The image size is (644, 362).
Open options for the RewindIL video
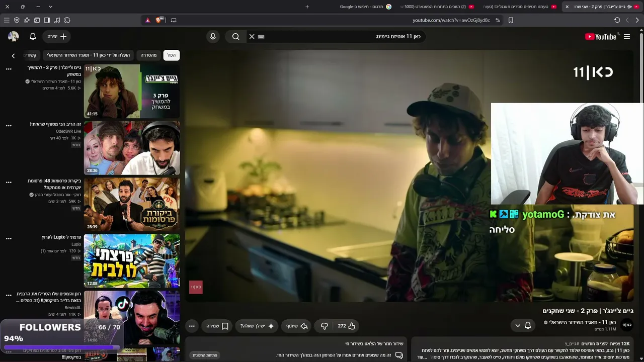coord(9,295)
